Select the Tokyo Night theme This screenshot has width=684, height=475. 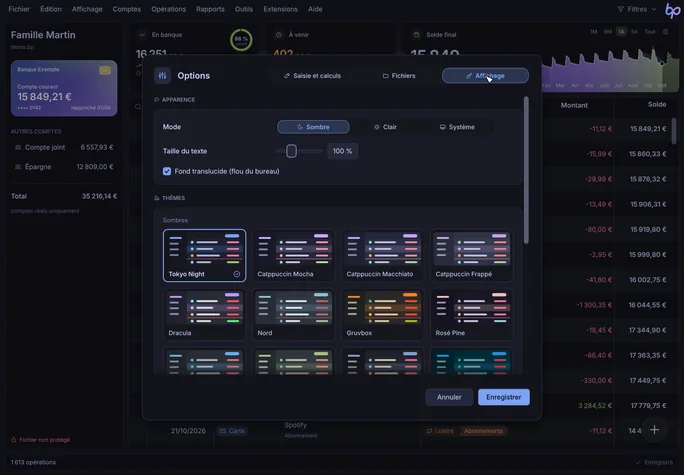coord(204,256)
